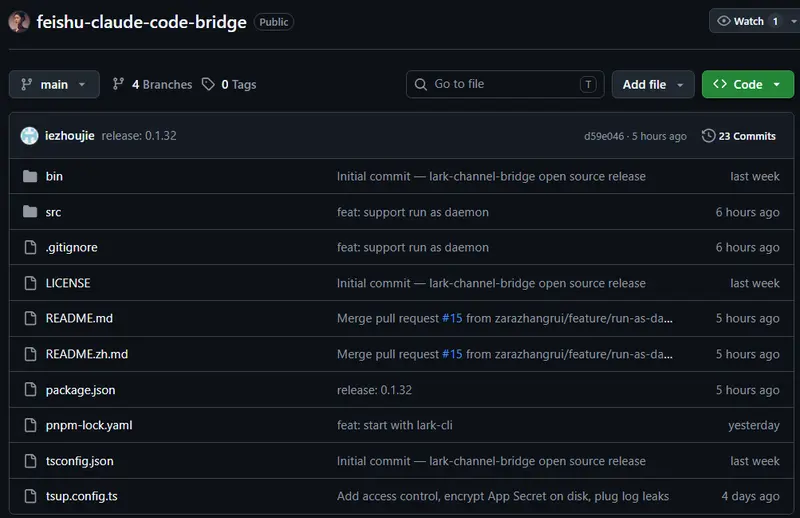Click the Code button's angle brackets icon

click(720, 84)
